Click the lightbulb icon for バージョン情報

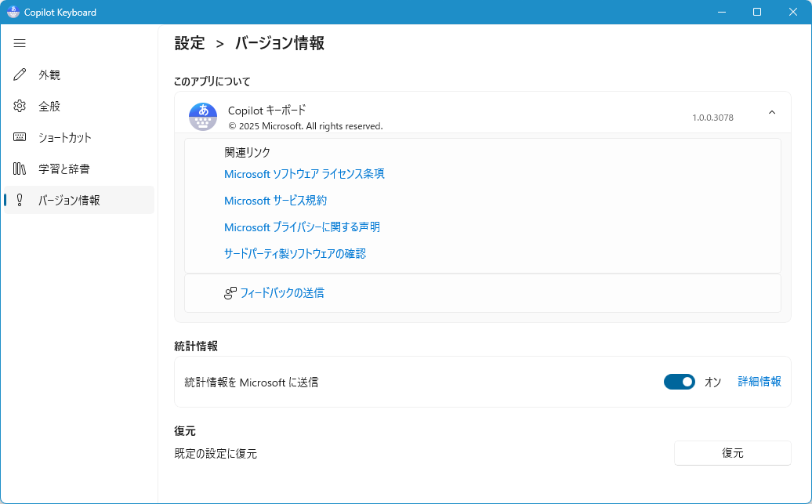pyautogui.click(x=20, y=200)
